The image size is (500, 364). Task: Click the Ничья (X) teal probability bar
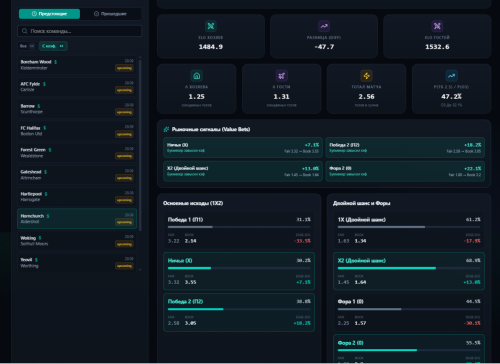pos(239,268)
